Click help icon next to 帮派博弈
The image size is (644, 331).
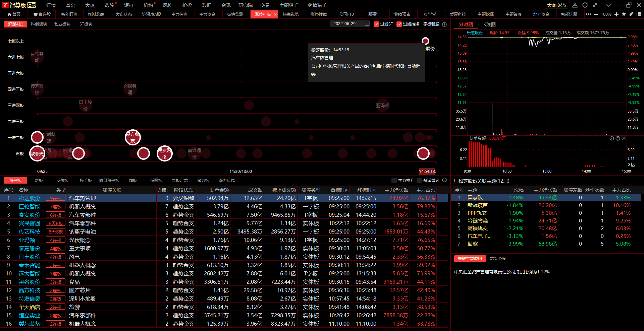click(x=444, y=180)
